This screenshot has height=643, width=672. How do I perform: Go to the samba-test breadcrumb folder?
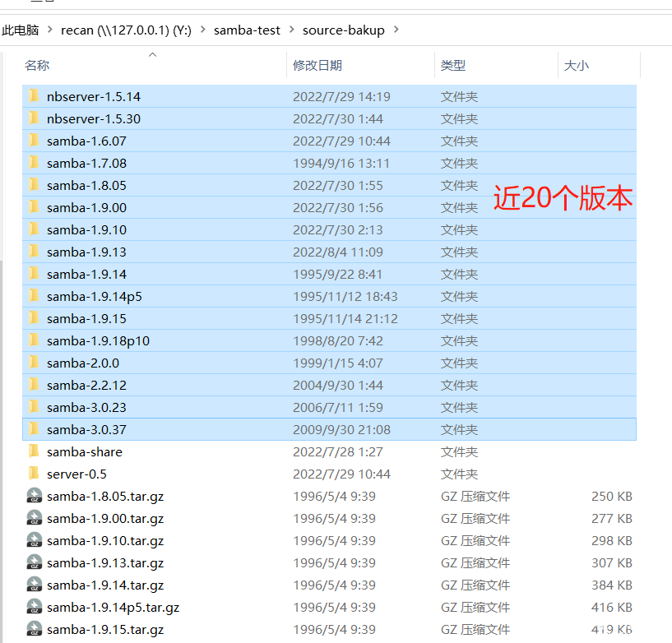[247, 30]
